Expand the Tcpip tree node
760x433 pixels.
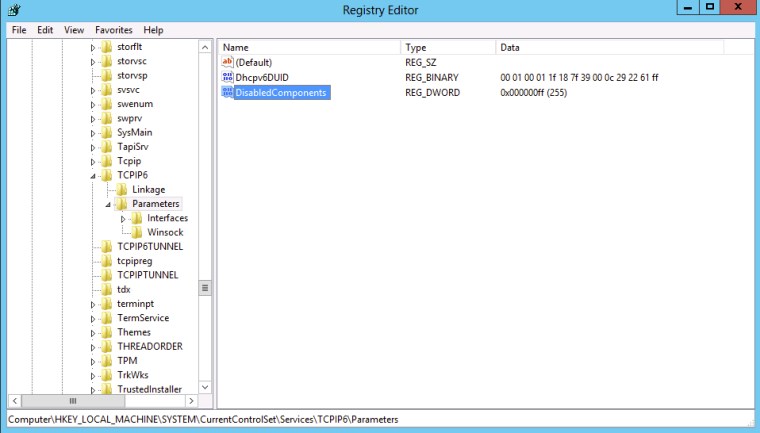pyautogui.click(x=93, y=161)
